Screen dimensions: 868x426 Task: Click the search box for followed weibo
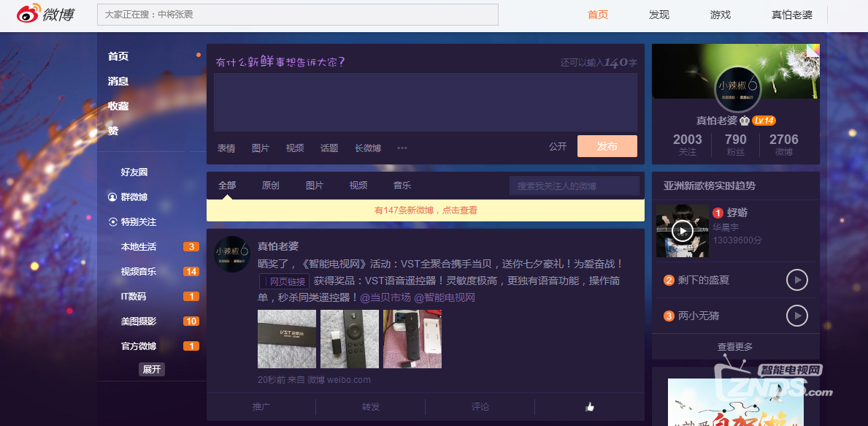coord(574,186)
